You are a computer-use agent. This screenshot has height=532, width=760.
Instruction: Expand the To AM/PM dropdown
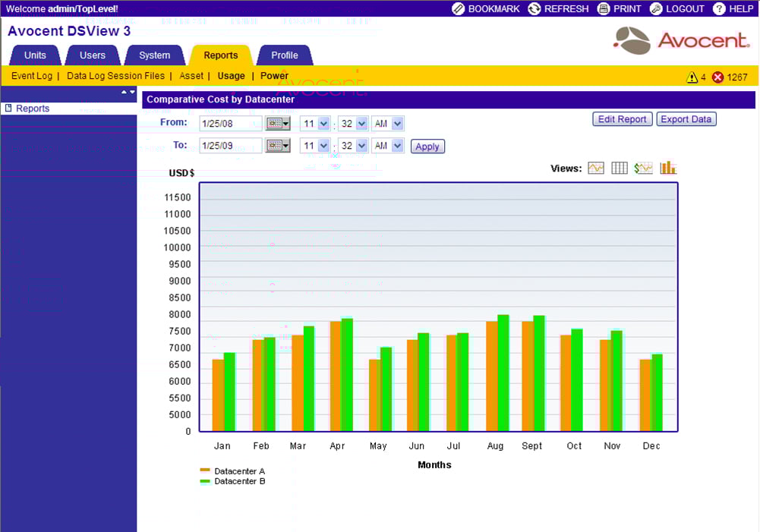click(x=398, y=146)
